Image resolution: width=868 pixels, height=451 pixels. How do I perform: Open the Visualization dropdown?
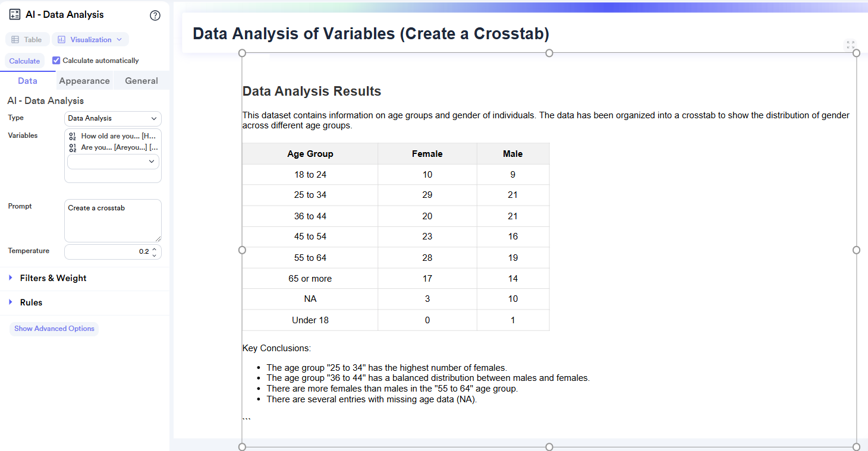[x=90, y=40]
